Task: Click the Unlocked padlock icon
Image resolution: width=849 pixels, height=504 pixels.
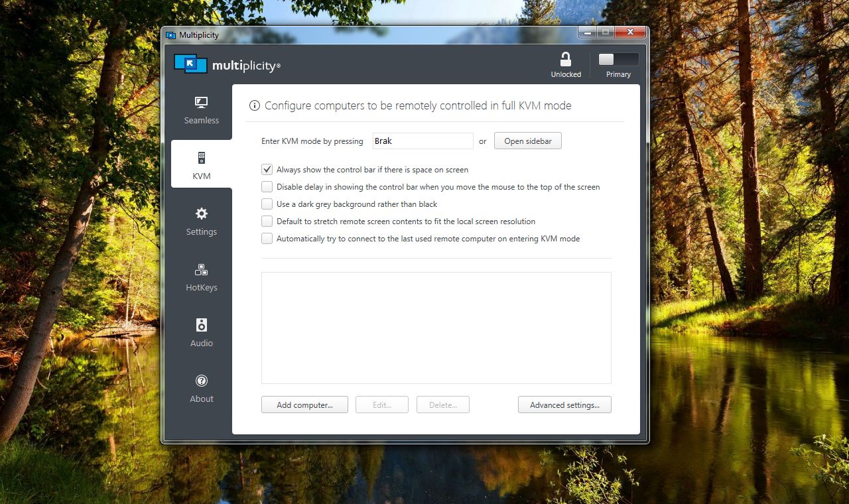Action: [566, 59]
